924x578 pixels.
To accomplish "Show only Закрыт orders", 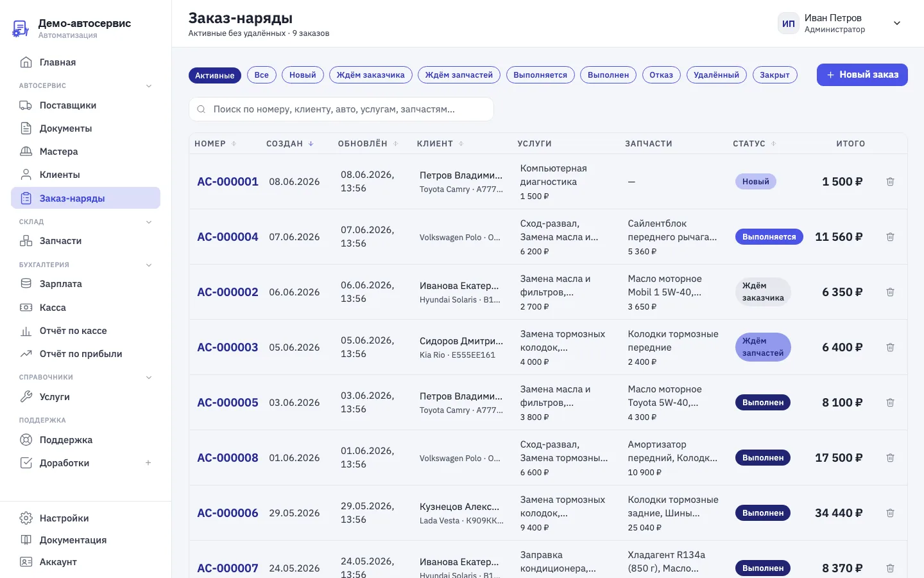I will click(x=774, y=75).
